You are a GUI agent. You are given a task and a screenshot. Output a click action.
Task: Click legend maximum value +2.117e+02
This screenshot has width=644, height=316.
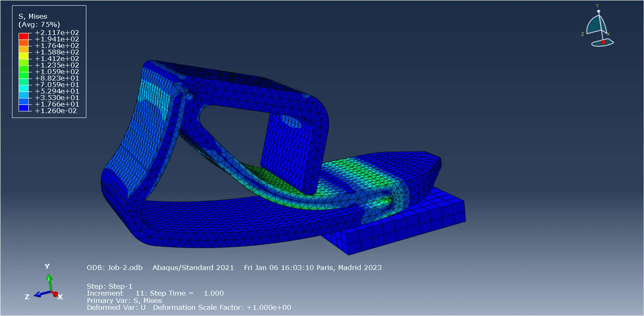[x=57, y=33]
